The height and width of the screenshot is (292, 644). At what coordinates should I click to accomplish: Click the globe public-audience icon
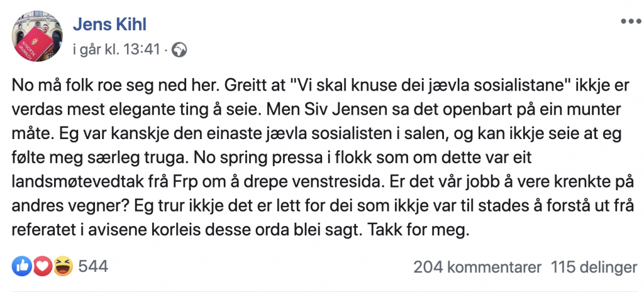pos(179,49)
